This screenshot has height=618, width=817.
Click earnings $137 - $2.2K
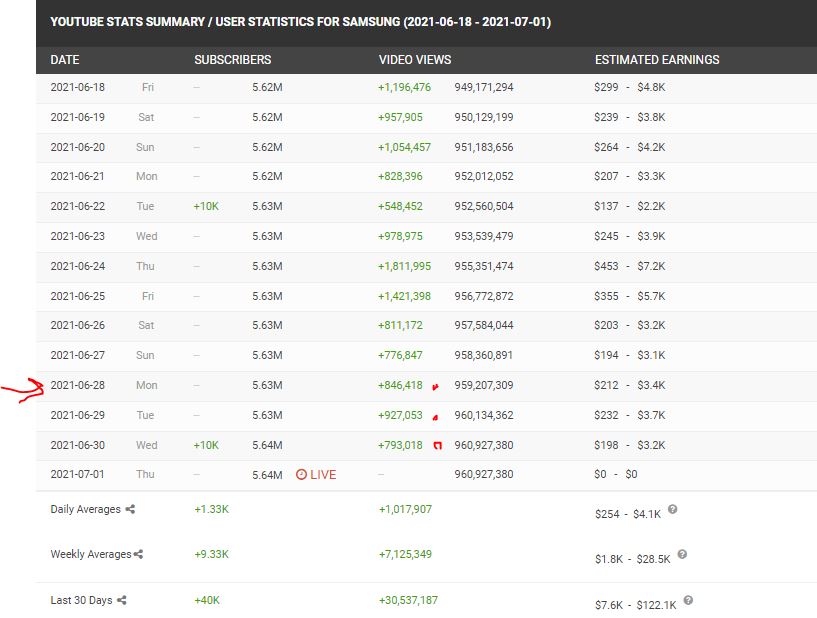pos(629,206)
